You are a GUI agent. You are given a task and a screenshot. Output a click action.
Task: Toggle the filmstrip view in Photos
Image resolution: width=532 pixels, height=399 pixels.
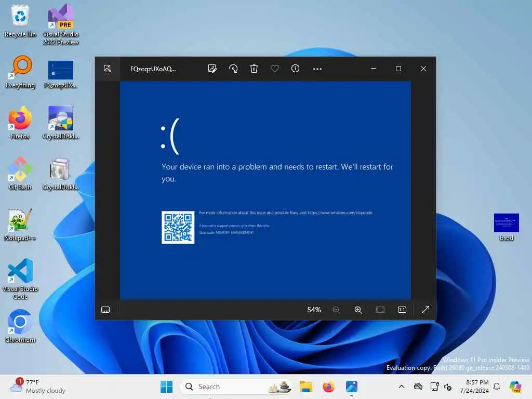click(x=105, y=310)
